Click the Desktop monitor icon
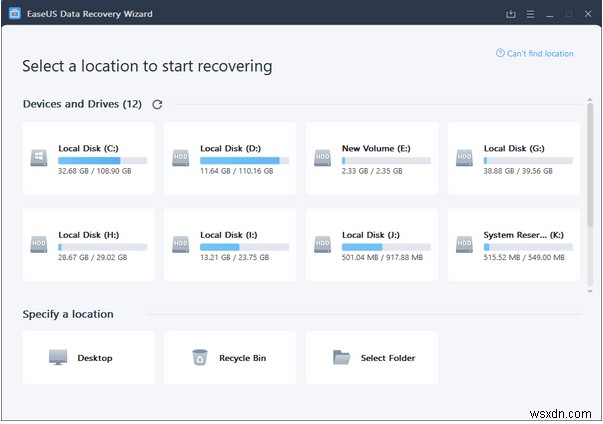The width and height of the screenshot is (603, 424). 58,357
